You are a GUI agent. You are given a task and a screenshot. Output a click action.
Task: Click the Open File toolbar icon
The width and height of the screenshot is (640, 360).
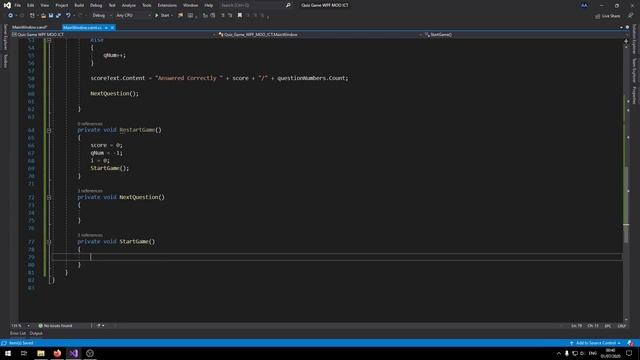(43, 16)
